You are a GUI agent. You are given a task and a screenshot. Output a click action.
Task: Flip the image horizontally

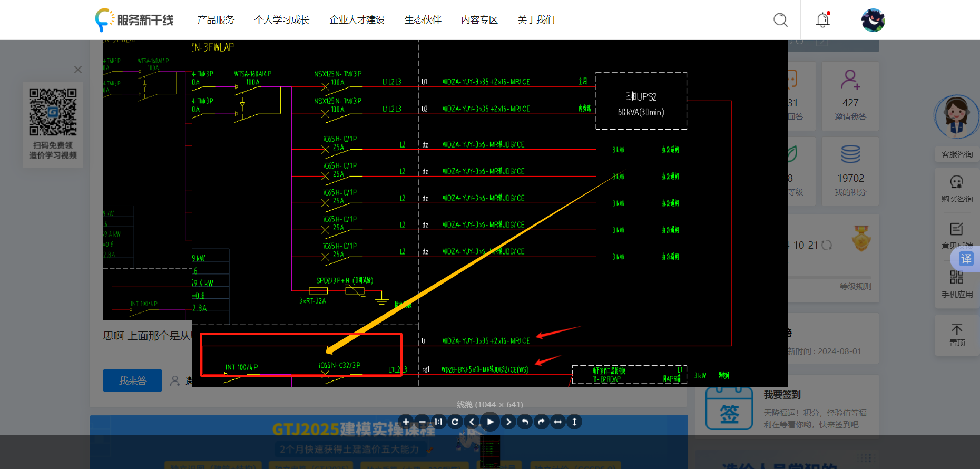coord(557,422)
